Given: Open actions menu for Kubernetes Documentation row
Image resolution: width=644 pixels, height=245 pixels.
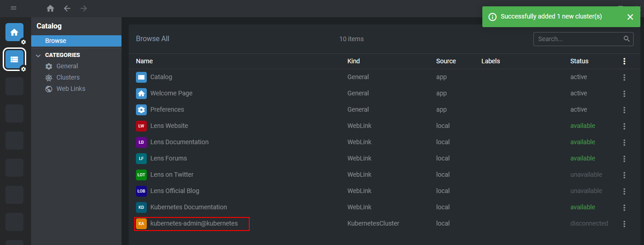Looking at the screenshot, I should coord(625,207).
